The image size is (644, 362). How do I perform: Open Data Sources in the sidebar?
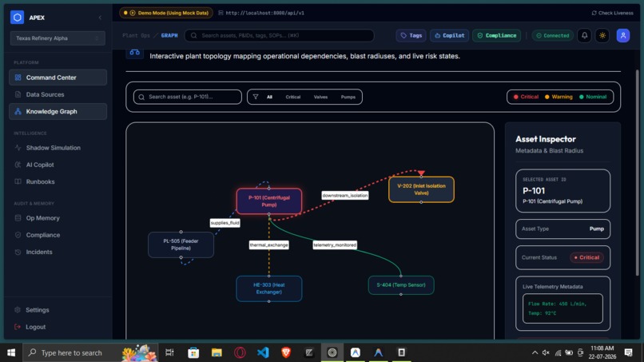(x=58, y=94)
